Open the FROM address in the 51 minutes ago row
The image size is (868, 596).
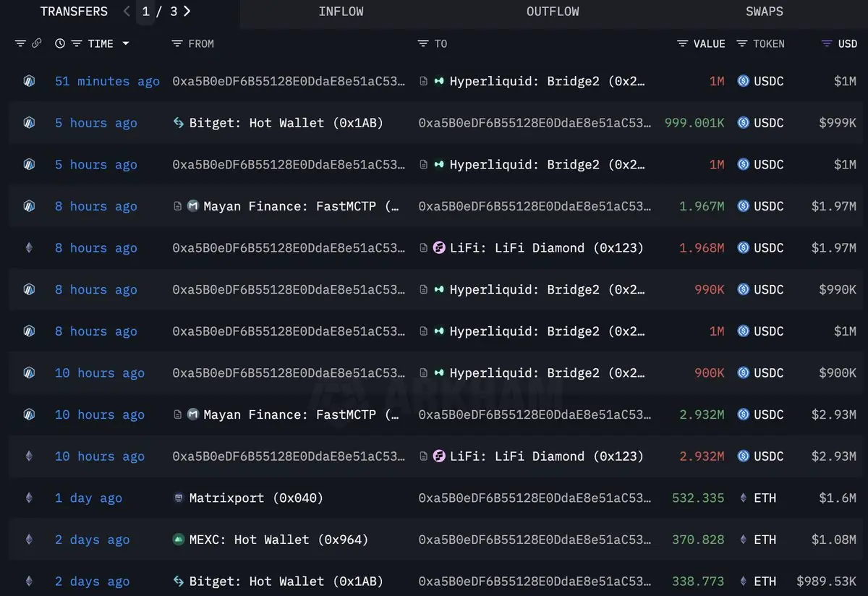(x=289, y=82)
